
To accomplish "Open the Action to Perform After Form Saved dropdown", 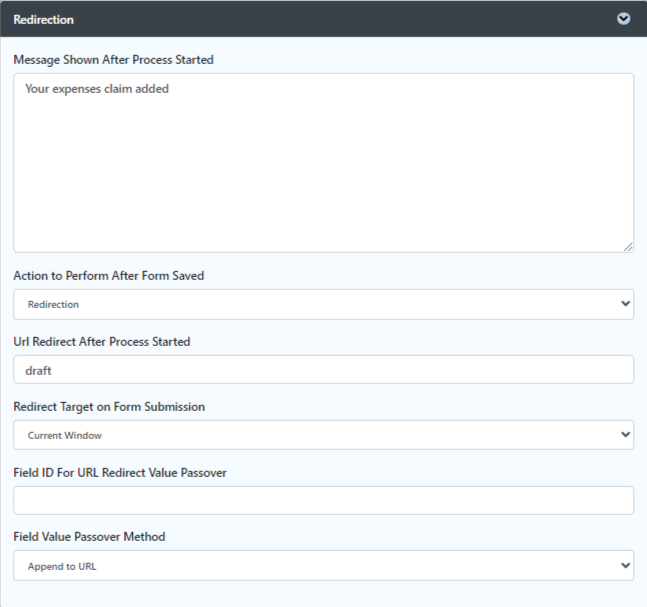I will tap(324, 304).
